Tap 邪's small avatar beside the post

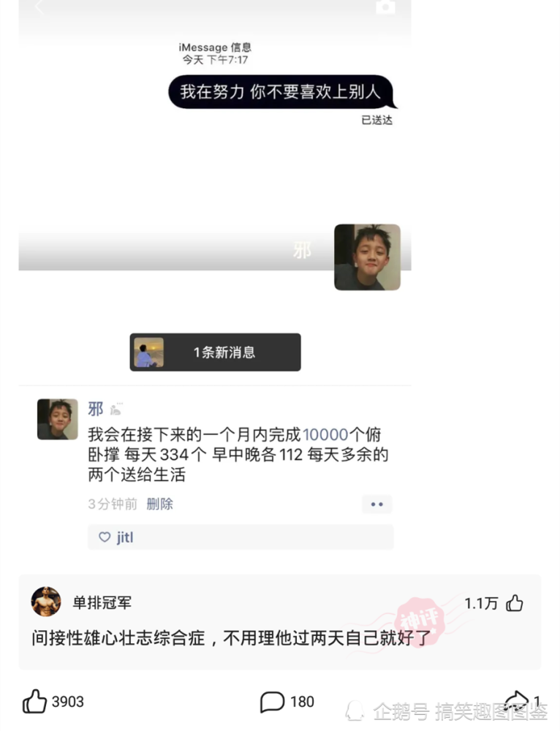pos(57,419)
